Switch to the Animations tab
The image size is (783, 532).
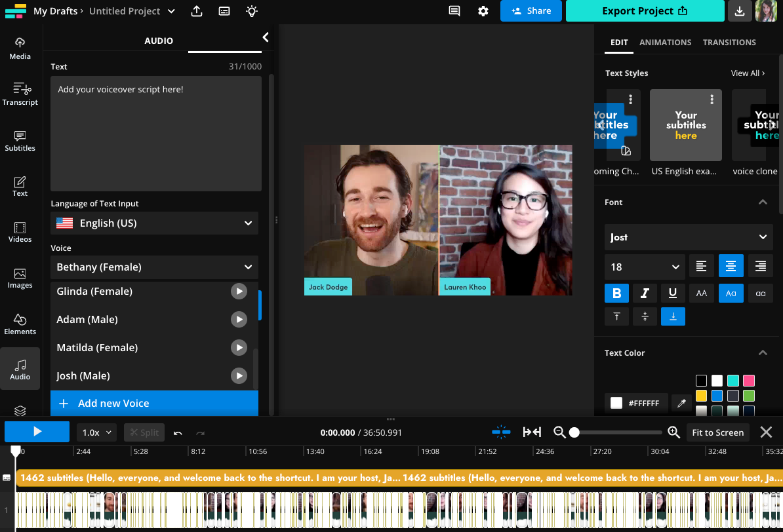(x=665, y=43)
